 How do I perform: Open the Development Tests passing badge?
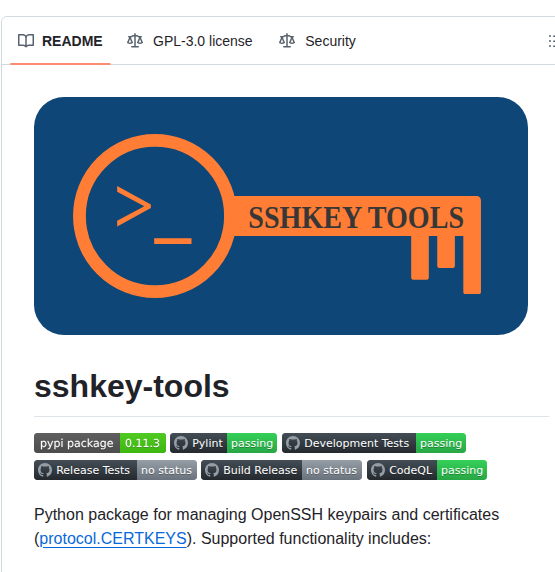(374, 443)
